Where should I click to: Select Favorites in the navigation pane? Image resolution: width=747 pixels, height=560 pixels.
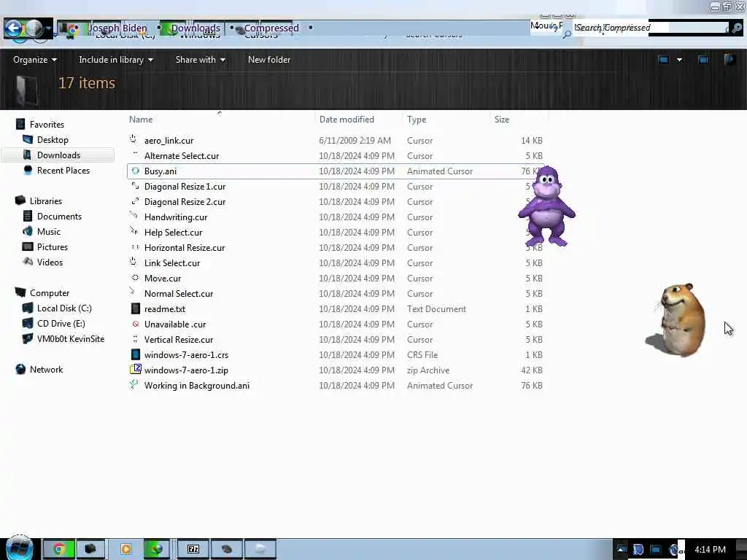click(x=47, y=124)
